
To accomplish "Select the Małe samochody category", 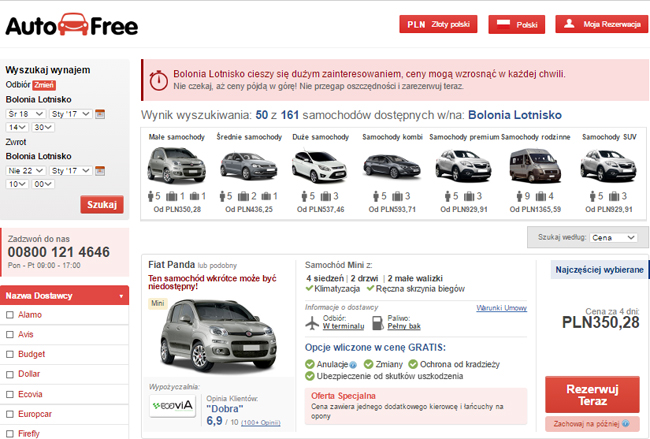I will tap(177, 173).
